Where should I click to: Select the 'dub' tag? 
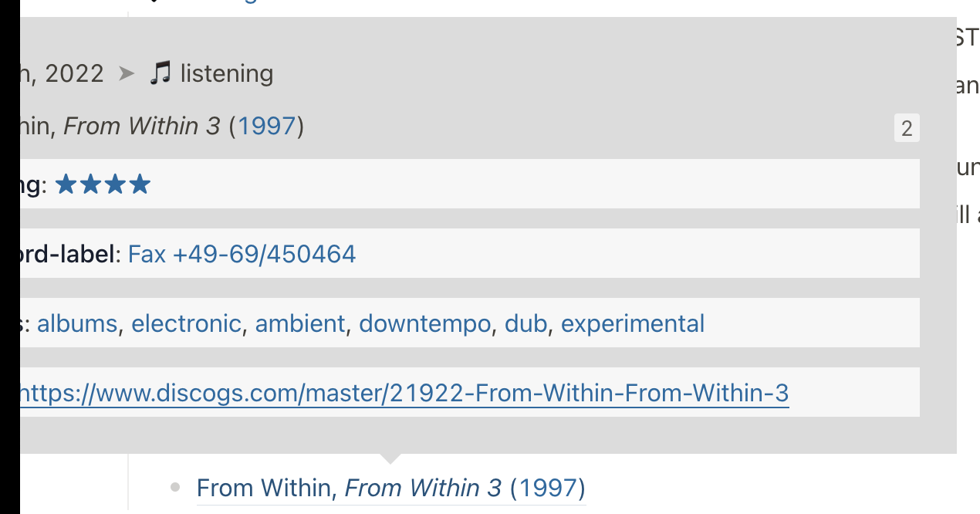point(525,323)
